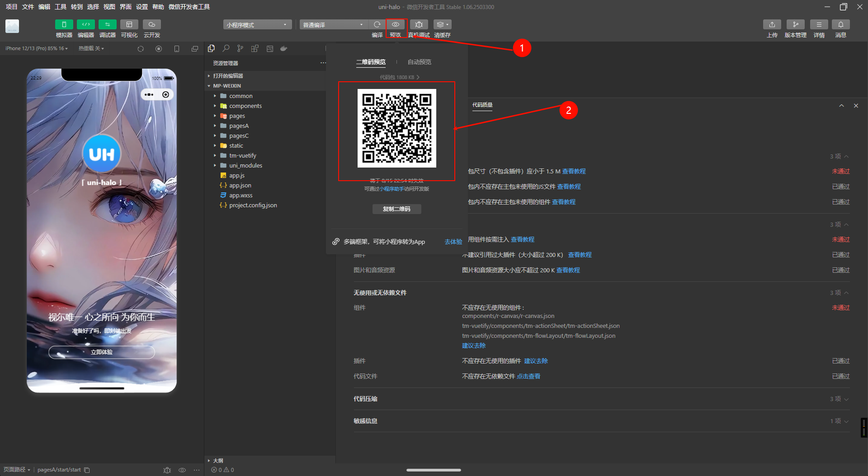Viewport: 868px width, 476px height.
Task: Open the Explorer files icon
Action: coord(211,48)
